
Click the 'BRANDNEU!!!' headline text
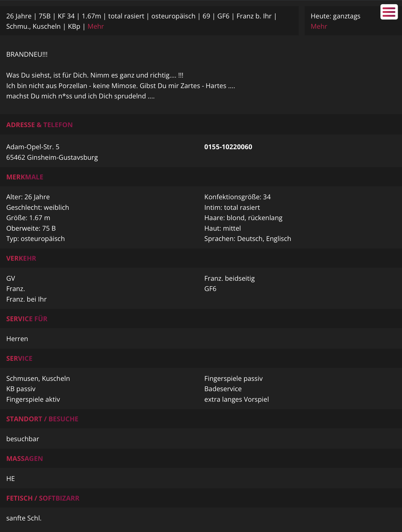27,54
